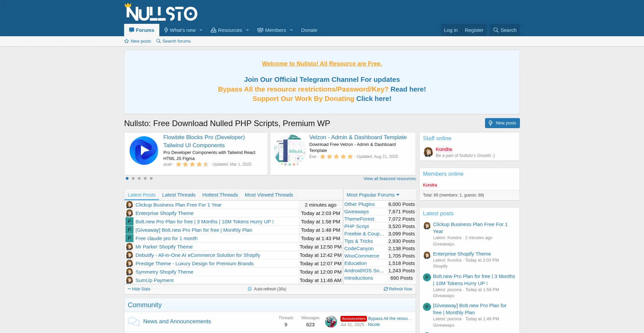Click avatar beside Prestige Theme row
The height and width of the screenshot is (333, 644).
pos(129,263)
